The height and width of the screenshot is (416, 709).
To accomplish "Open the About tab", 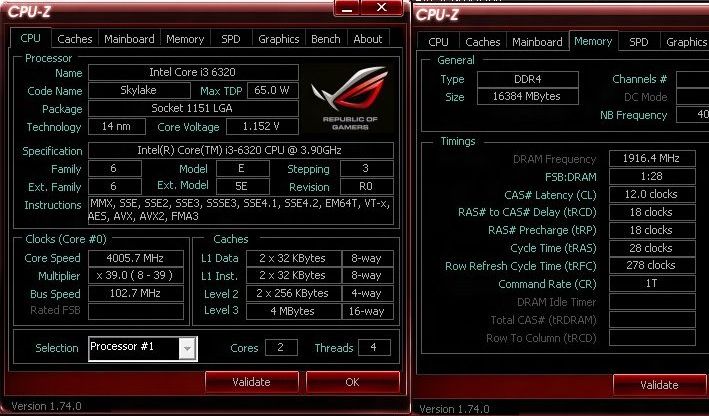I will tap(368, 39).
